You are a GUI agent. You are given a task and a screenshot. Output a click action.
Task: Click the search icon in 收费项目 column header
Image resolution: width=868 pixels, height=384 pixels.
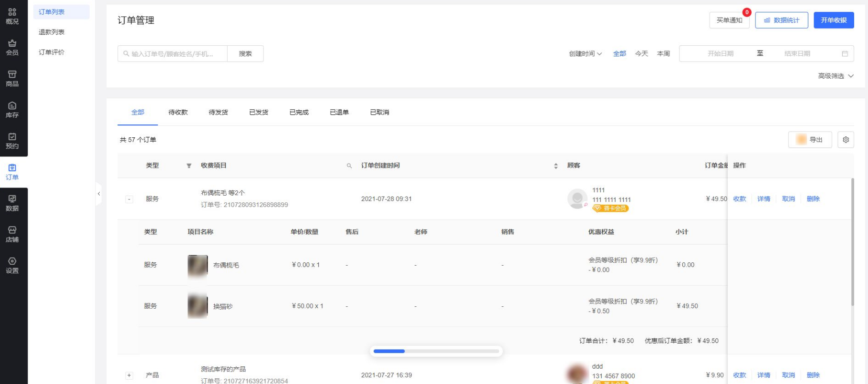(349, 166)
